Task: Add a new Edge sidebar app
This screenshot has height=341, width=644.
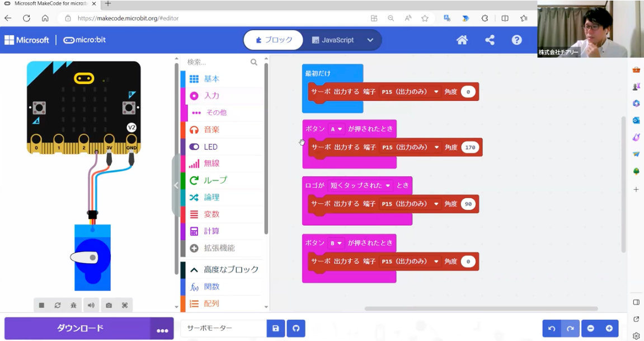Action: (636, 189)
